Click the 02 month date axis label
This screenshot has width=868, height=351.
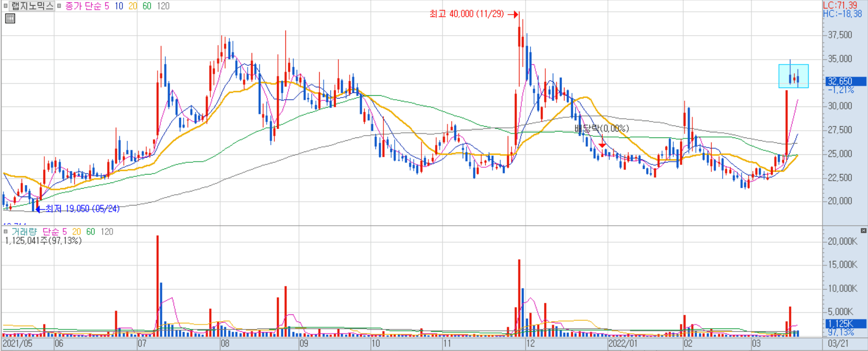tap(688, 344)
